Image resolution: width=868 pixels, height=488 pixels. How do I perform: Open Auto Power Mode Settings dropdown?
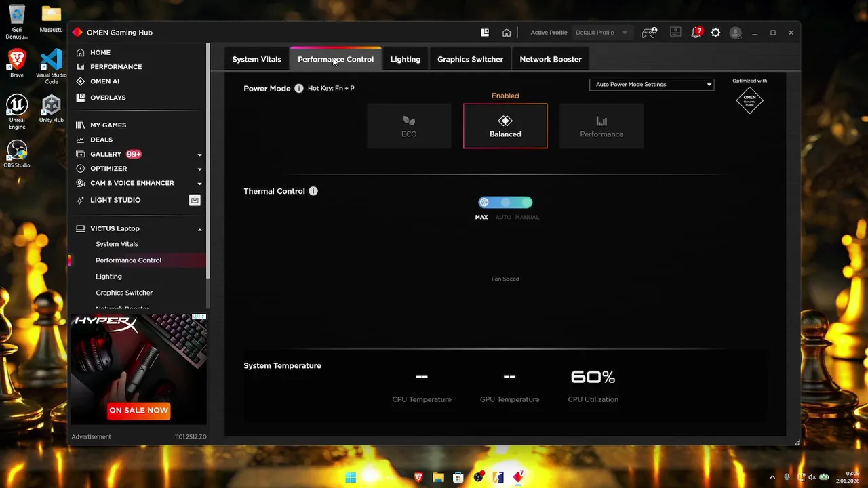(652, 85)
